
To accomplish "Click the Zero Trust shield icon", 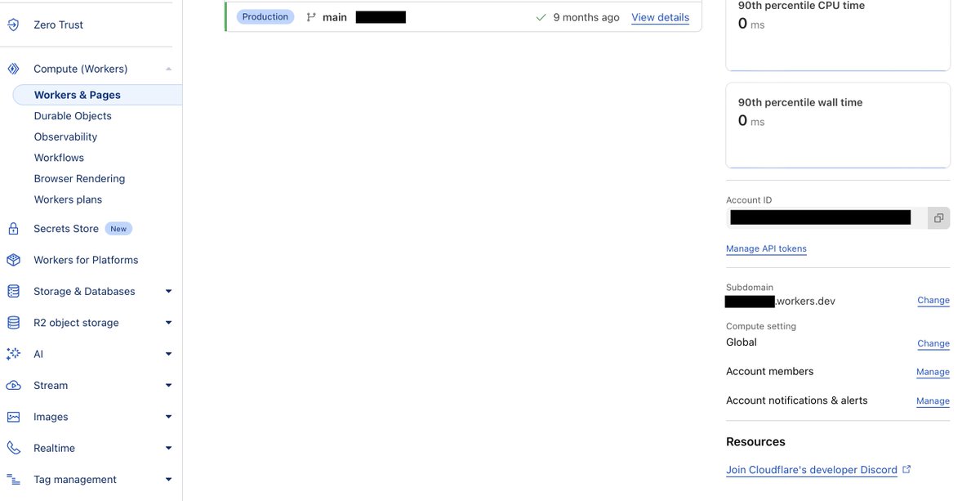I will click(x=13, y=25).
